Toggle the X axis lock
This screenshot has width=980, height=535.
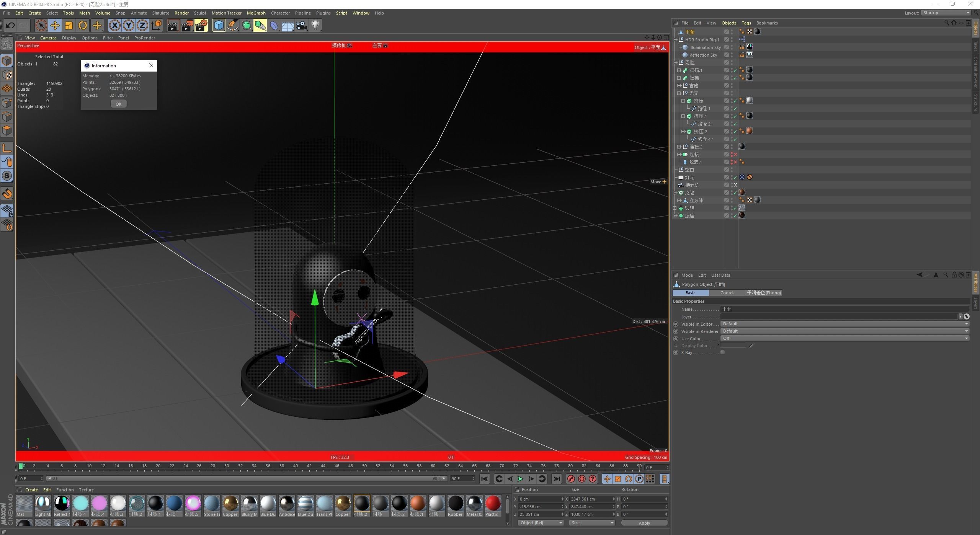click(x=114, y=26)
